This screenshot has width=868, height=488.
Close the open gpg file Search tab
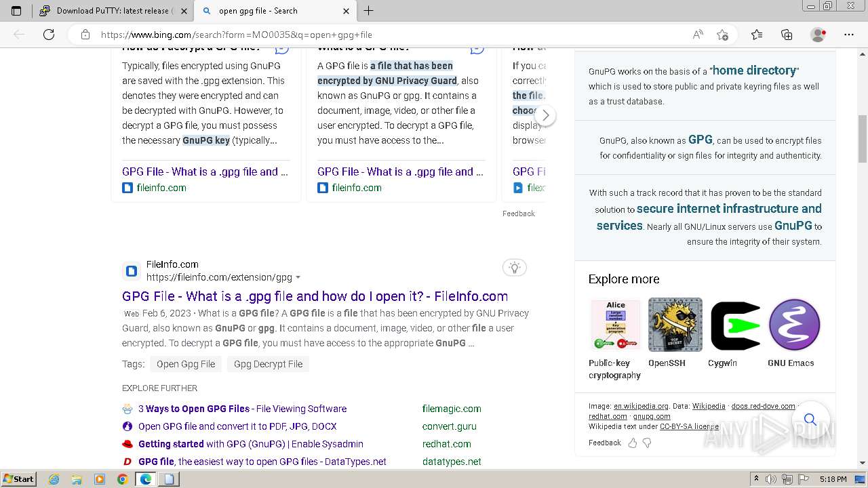point(346,11)
